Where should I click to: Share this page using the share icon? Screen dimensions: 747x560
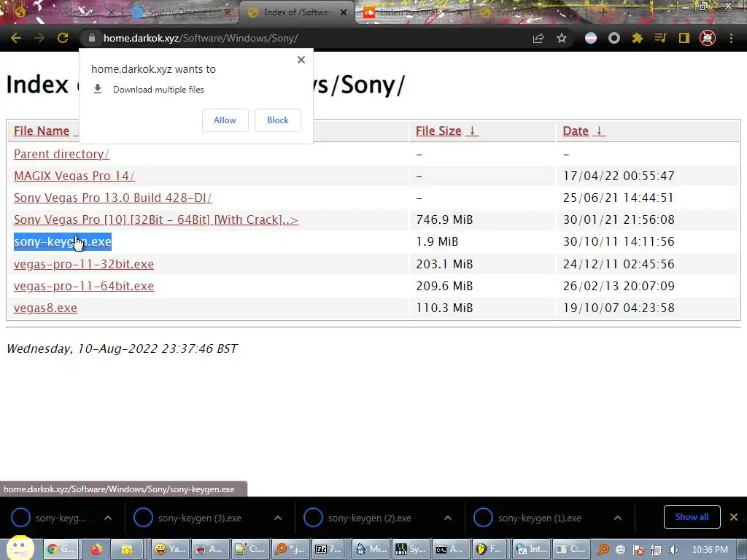pyautogui.click(x=538, y=38)
